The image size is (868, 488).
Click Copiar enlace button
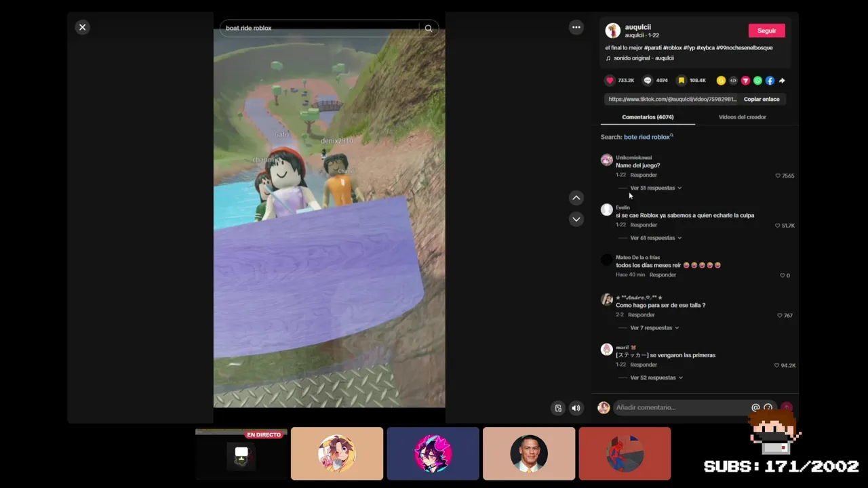(762, 99)
